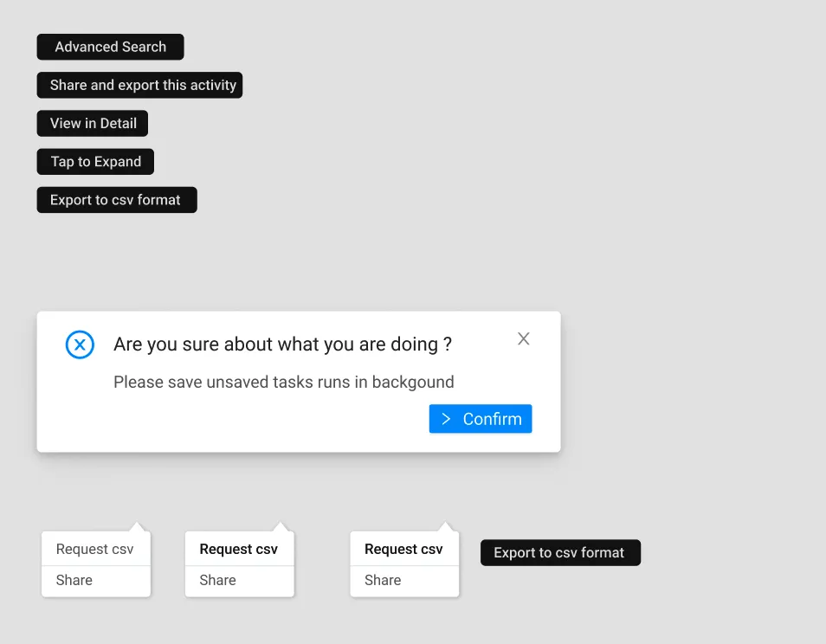Screen dimensions: 826x644
Task: Click the Tap to Expand label
Action: coord(95,162)
